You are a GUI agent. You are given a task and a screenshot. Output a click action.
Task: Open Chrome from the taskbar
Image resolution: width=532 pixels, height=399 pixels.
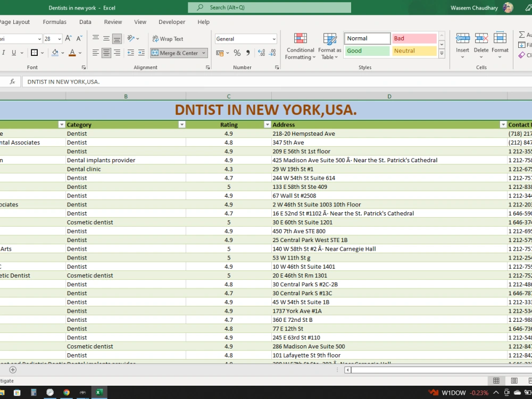point(66,393)
